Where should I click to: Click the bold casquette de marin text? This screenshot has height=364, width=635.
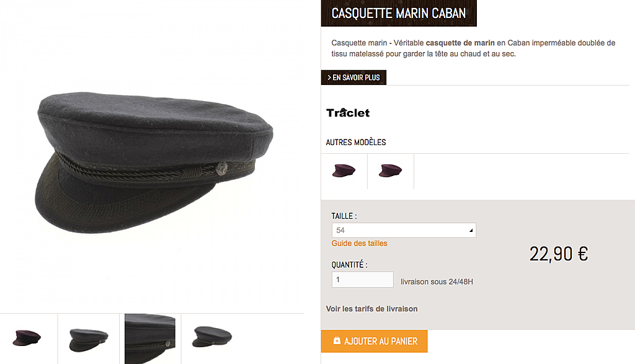pos(460,43)
